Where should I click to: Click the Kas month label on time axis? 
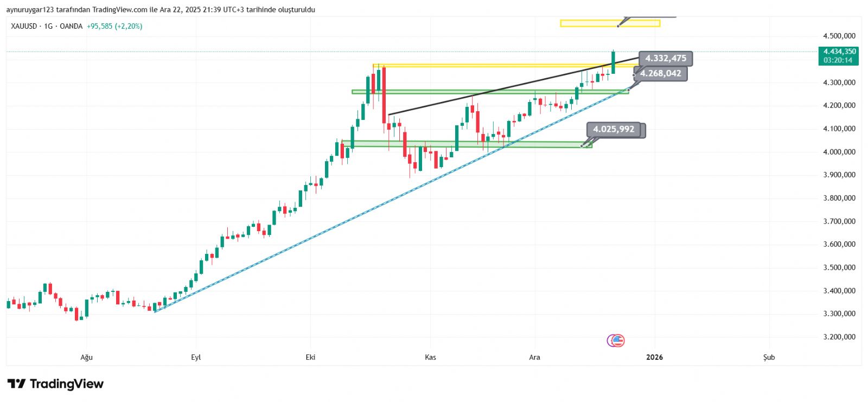coord(430,357)
